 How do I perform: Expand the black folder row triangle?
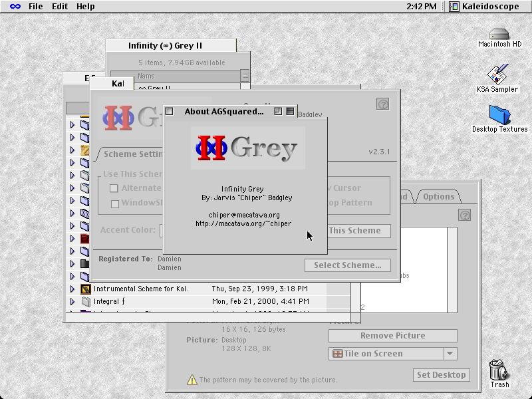pos(72,263)
